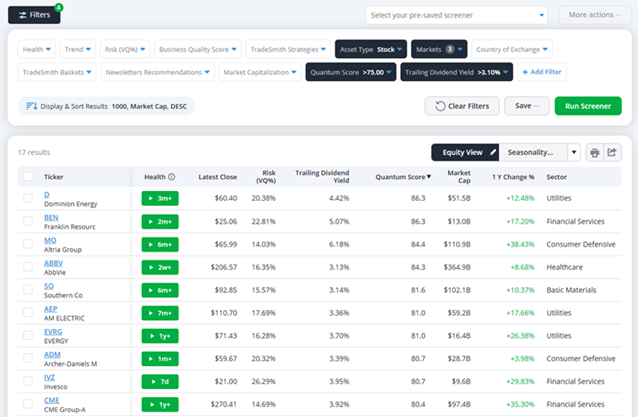Open ticker link CME
Viewport: 638px width, 417px height.
tap(51, 400)
